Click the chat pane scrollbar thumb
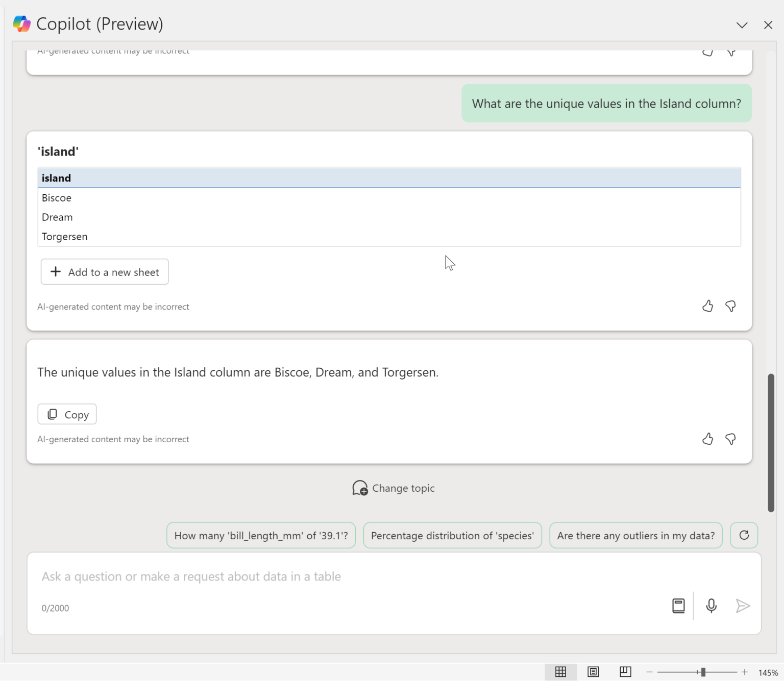This screenshot has height=681, width=784. [771, 443]
